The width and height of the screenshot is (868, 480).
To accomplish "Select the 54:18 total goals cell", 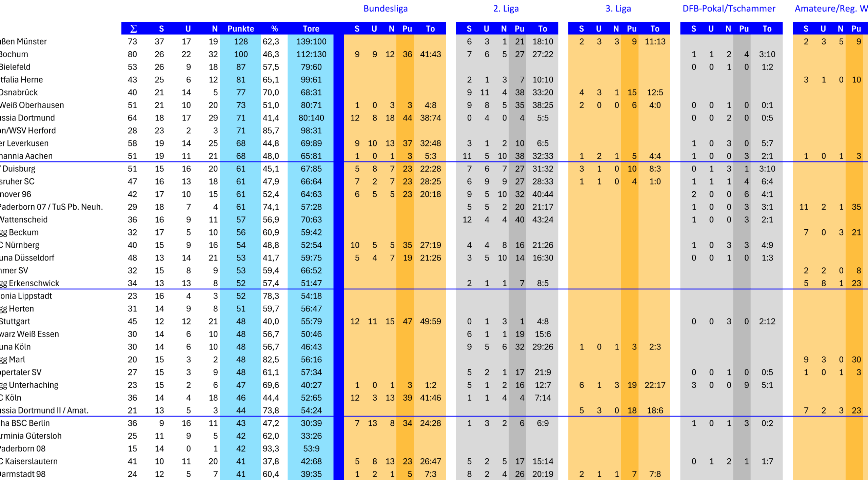I will click(x=311, y=296).
